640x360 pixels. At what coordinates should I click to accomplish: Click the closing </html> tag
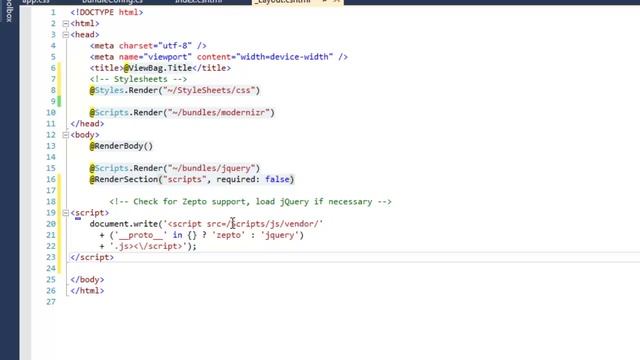coord(87,291)
